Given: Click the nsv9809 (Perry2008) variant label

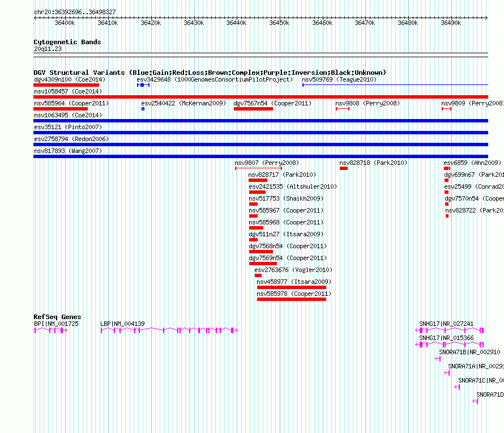Looking at the screenshot, I should [x=472, y=103].
